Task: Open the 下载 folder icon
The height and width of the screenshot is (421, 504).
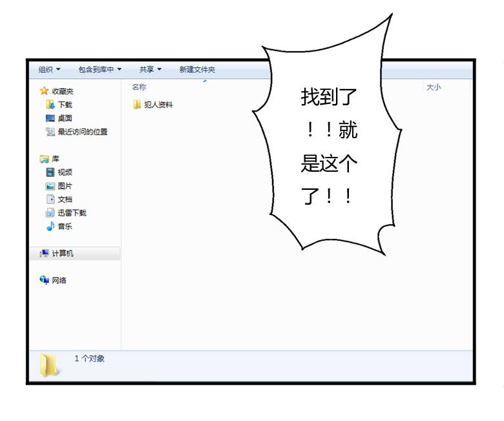Action: click(50, 105)
